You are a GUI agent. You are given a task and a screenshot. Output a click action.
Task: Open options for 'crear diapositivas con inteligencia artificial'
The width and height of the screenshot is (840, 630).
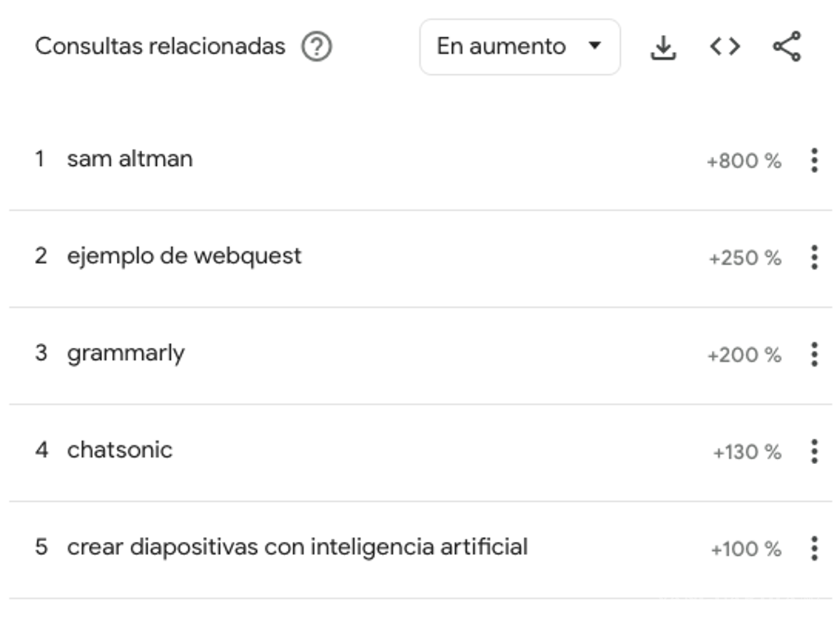tap(814, 549)
